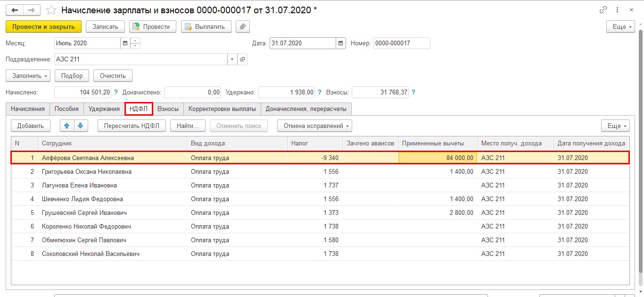Click the Вид дохода column header
Screen dimensions: 644x297
tap(237, 144)
